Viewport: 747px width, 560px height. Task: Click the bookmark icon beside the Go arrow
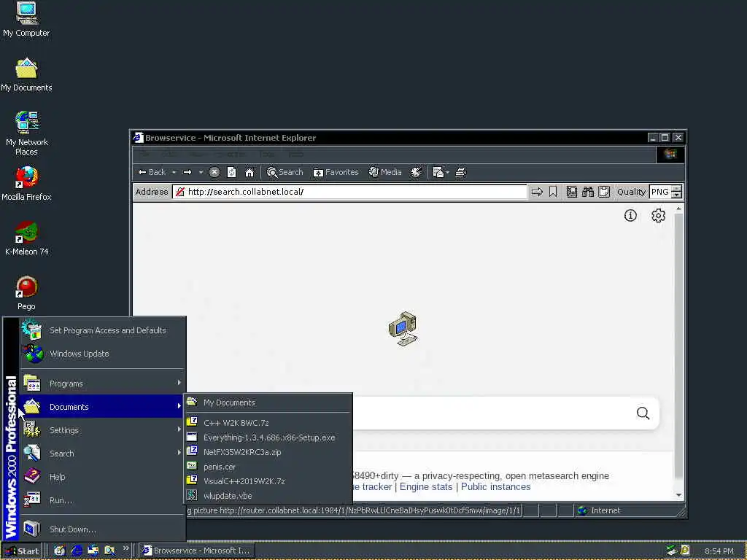553,192
